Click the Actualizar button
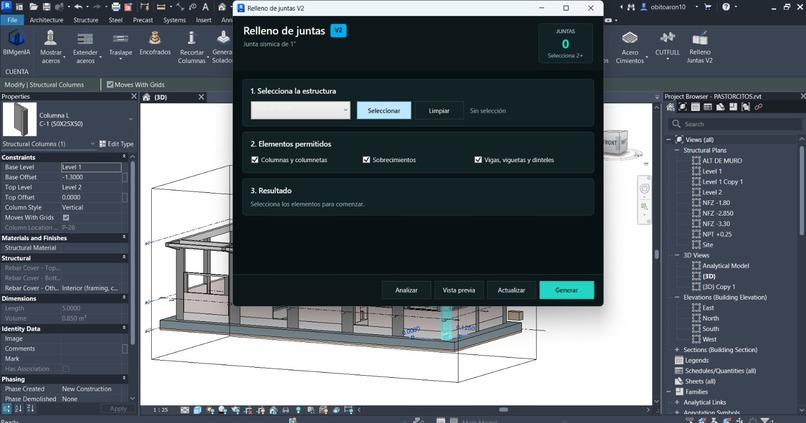806x423 pixels. 511,290
